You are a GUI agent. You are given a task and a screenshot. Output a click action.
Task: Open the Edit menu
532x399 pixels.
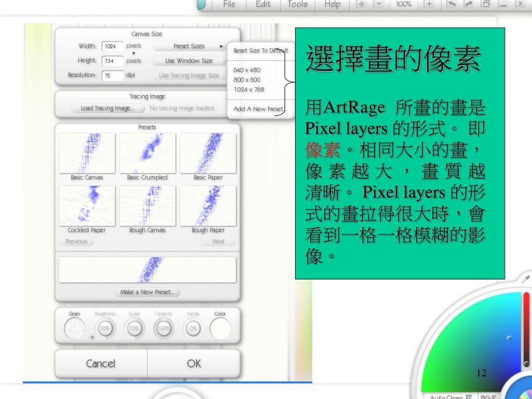263,4
